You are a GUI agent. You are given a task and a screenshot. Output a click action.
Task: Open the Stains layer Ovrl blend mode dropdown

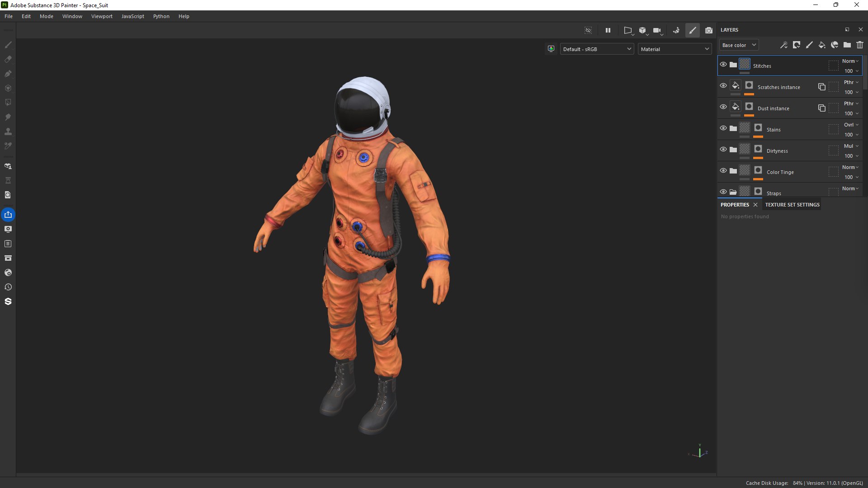coord(851,125)
